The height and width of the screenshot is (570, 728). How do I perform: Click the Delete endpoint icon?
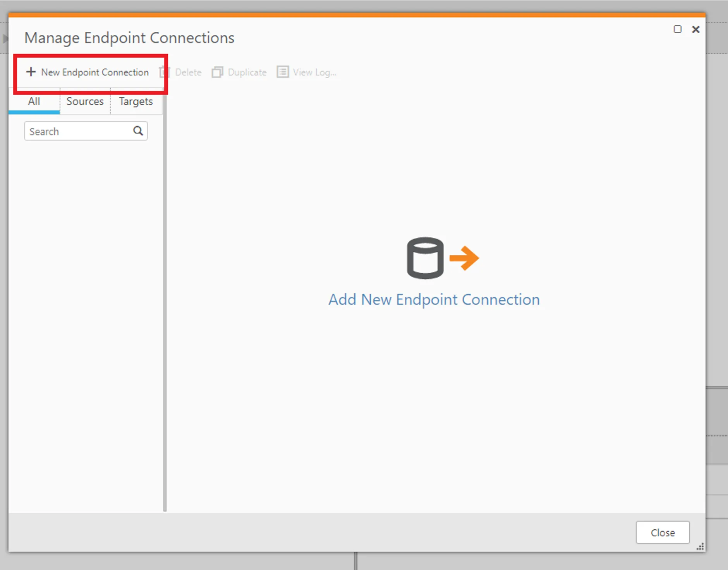[x=164, y=72]
